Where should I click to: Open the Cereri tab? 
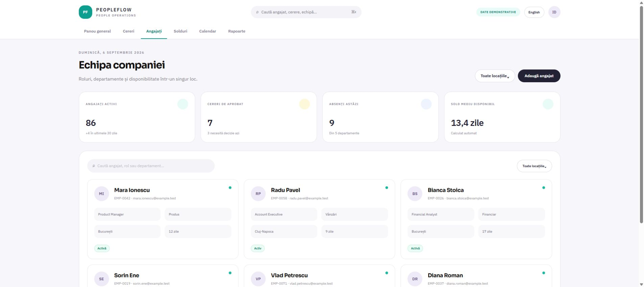coord(128,31)
